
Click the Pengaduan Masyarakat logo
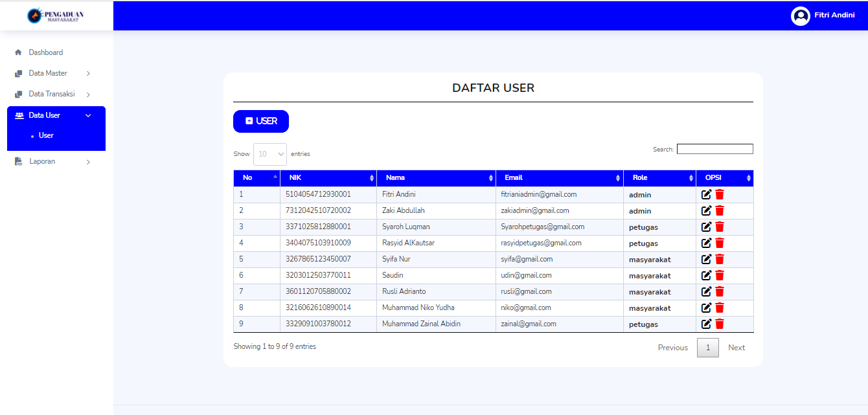coord(56,16)
